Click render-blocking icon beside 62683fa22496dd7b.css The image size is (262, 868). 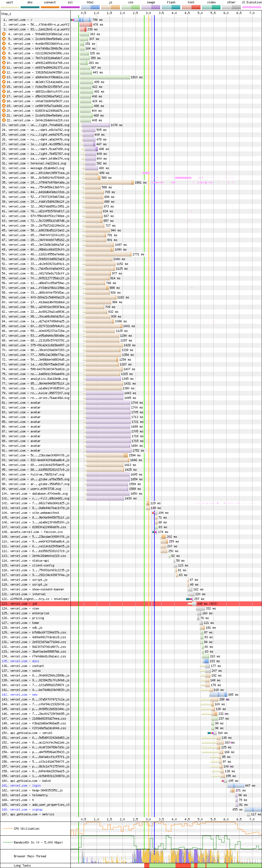[4, 111]
